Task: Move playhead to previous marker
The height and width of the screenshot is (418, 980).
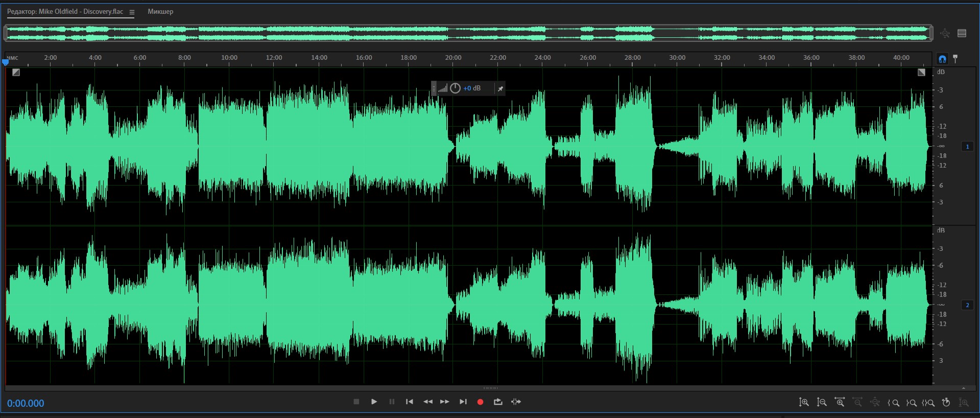Action: point(409,402)
